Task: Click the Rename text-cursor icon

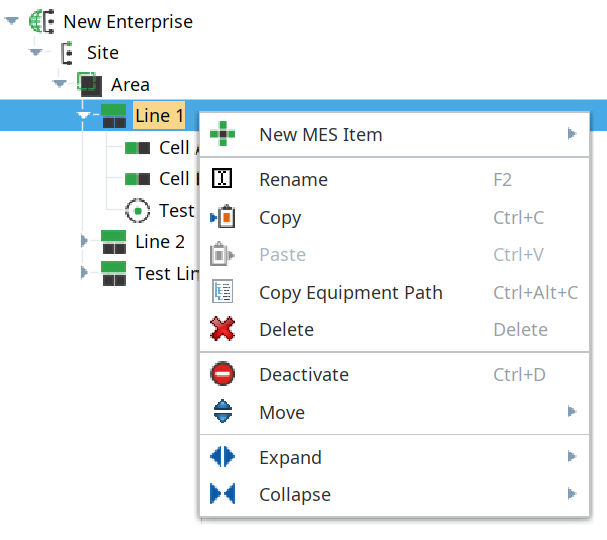Action: [223, 180]
